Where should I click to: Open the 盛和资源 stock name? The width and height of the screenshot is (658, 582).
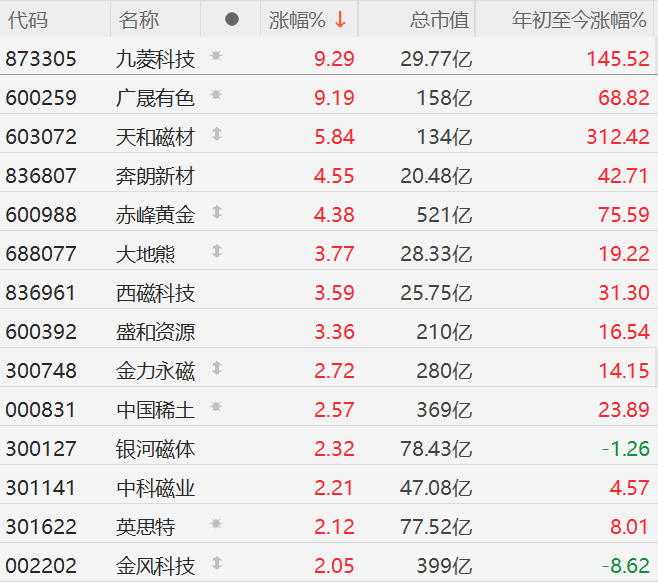tap(155, 332)
